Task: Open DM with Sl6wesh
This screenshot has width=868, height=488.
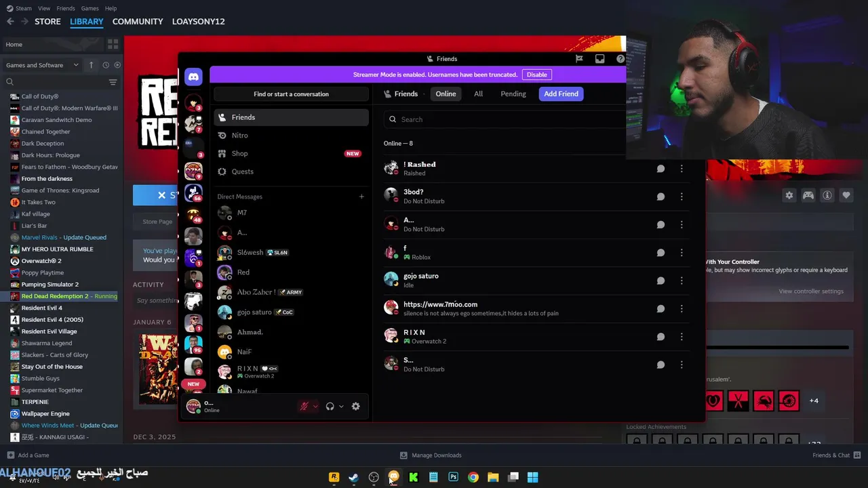Action: tap(291, 252)
